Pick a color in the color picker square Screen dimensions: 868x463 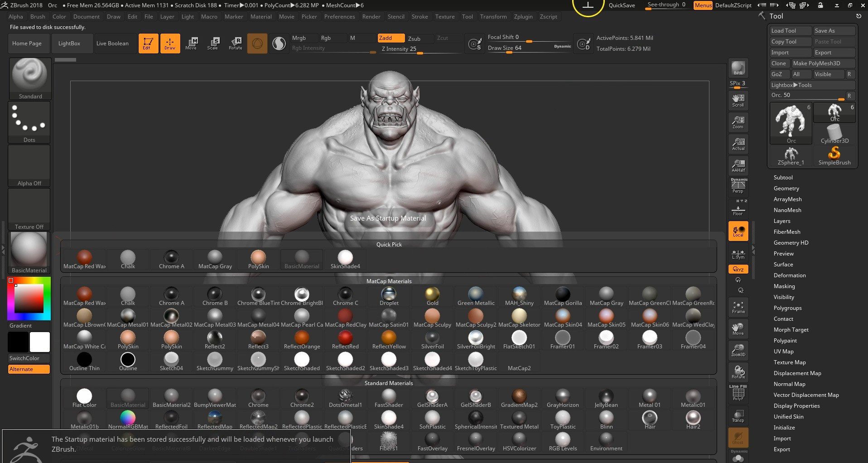[29, 299]
